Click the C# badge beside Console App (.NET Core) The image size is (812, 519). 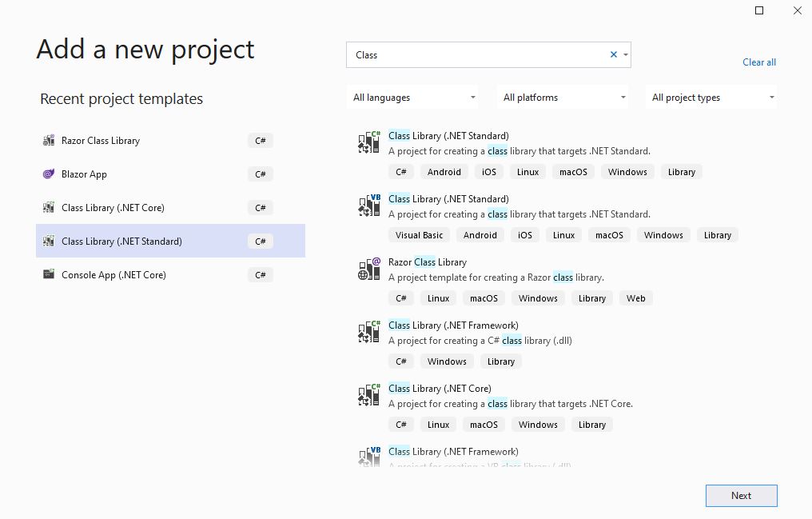261,275
